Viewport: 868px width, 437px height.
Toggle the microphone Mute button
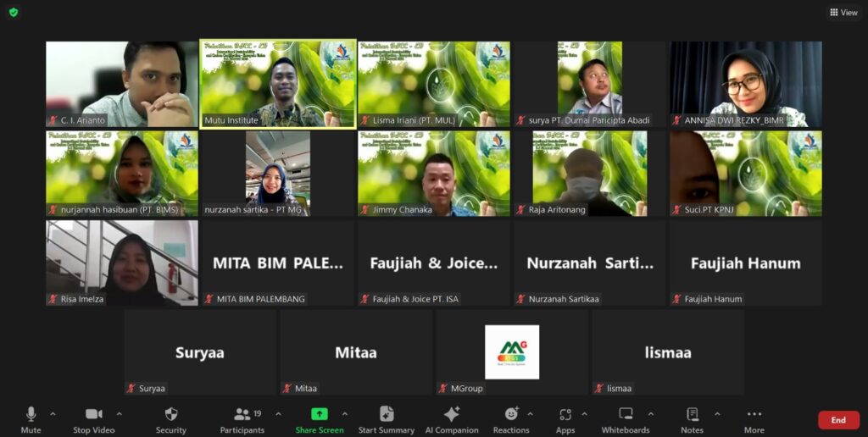point(31,414)
